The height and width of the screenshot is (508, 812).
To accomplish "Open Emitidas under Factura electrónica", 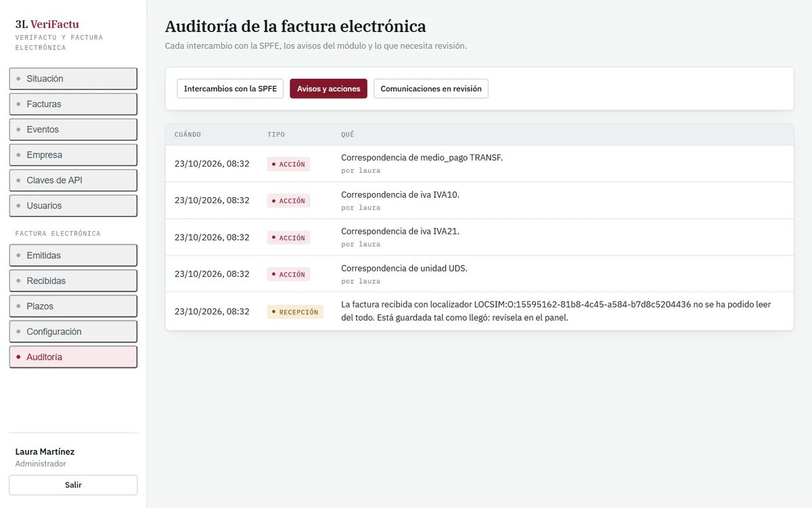I will [x=73, y=255].
